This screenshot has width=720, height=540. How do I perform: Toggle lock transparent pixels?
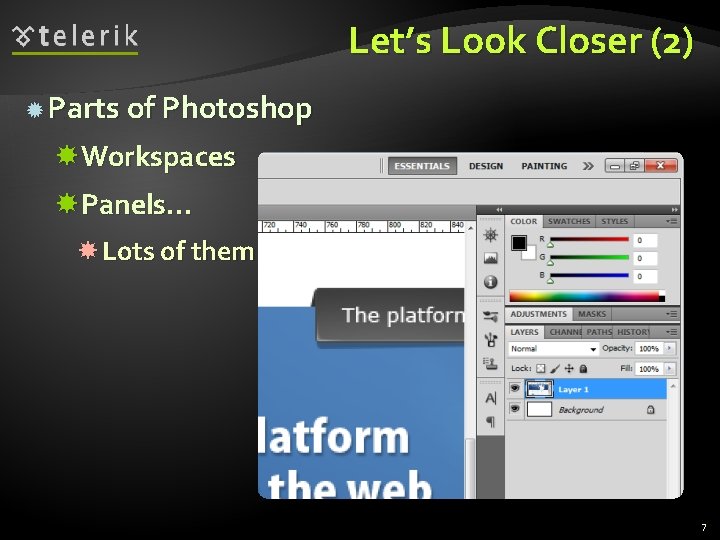click(541, 368)
